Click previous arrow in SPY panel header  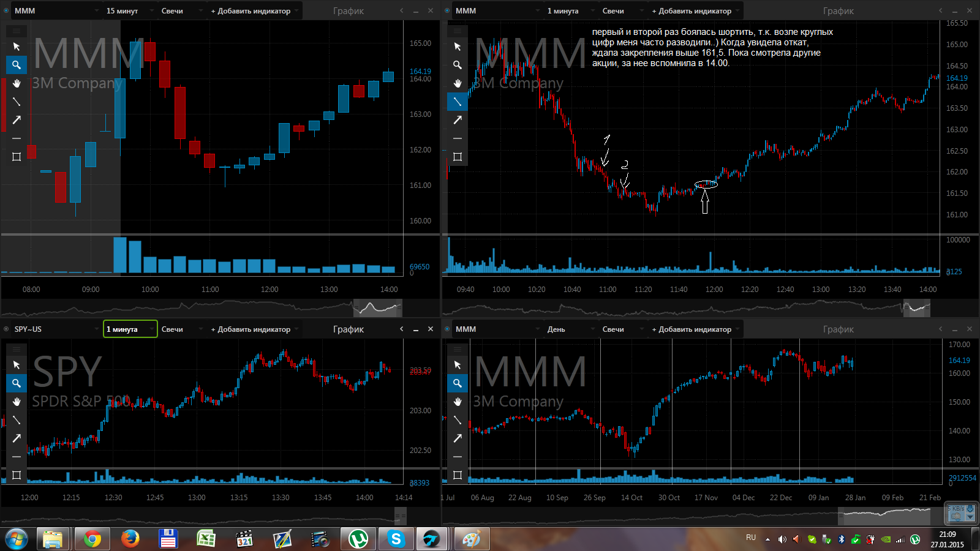coord(402,329)
